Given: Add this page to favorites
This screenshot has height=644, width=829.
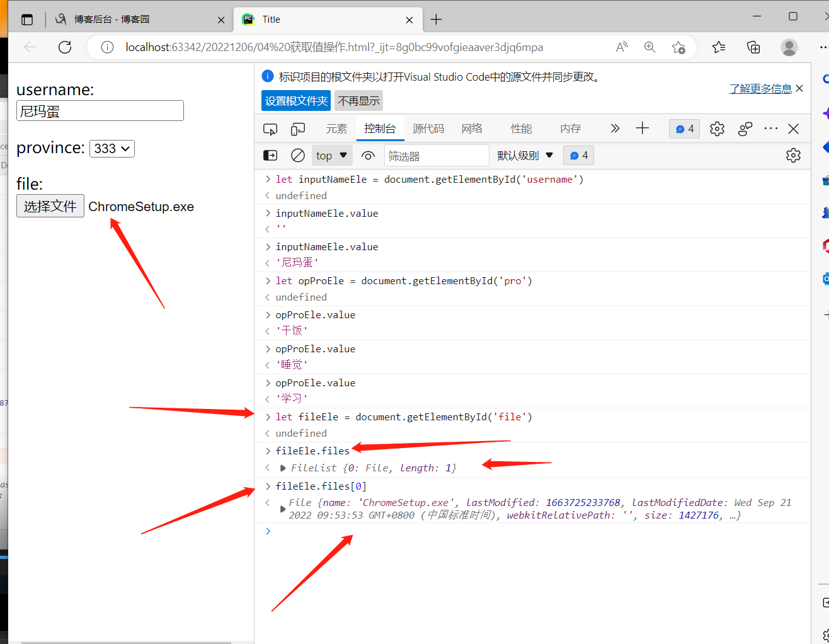Looking at the screenshot, I should [678, 47].
